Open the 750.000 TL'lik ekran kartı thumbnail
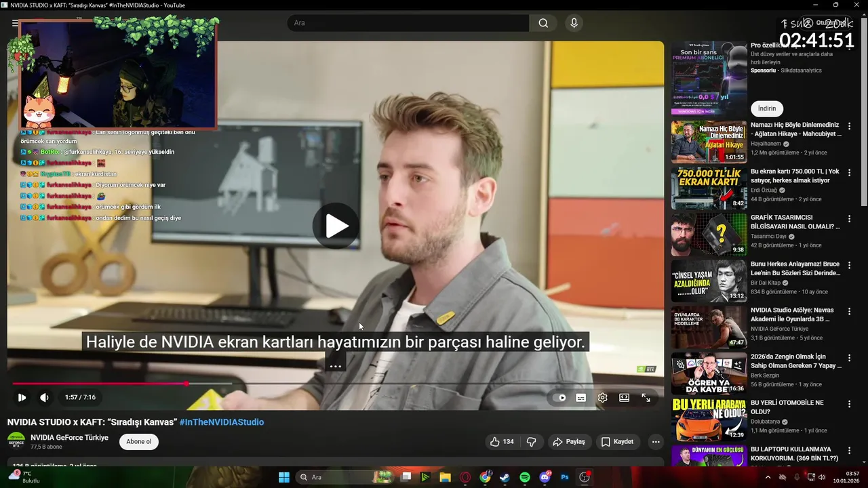This screenshot has height=488, width=868. (709, 188)
